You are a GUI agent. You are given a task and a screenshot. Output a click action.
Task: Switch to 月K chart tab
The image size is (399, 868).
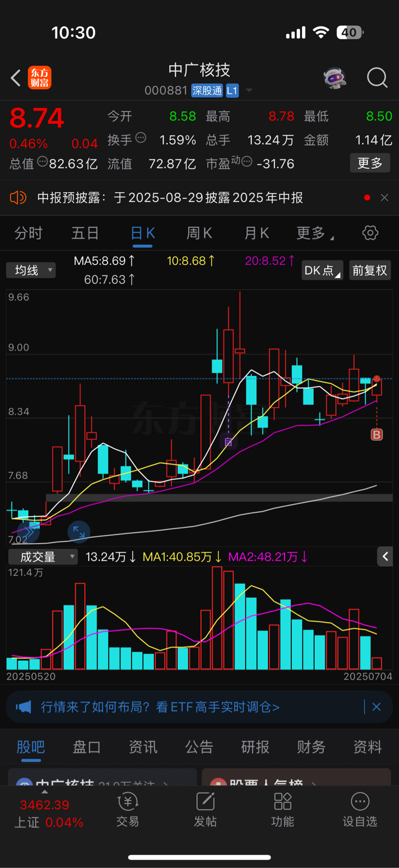coord(257,233)
